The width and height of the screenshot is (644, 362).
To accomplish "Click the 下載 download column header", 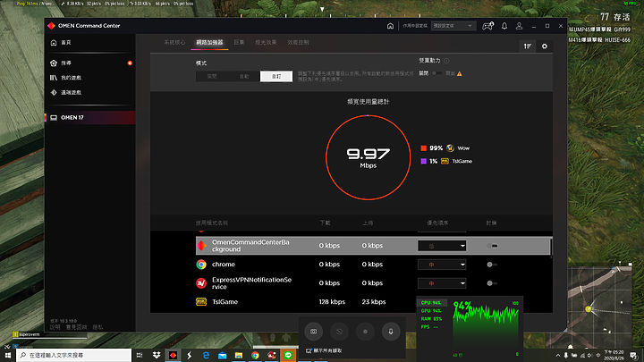I will [x=325, y=223].
